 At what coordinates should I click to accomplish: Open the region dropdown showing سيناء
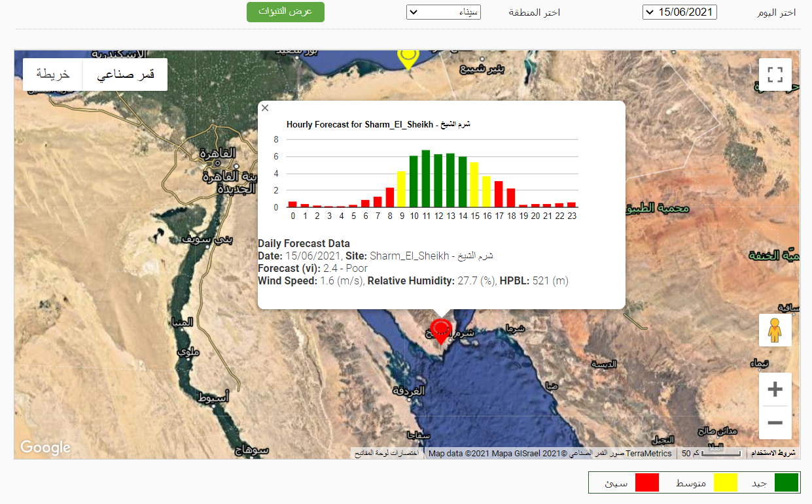(x=443, y=12)
